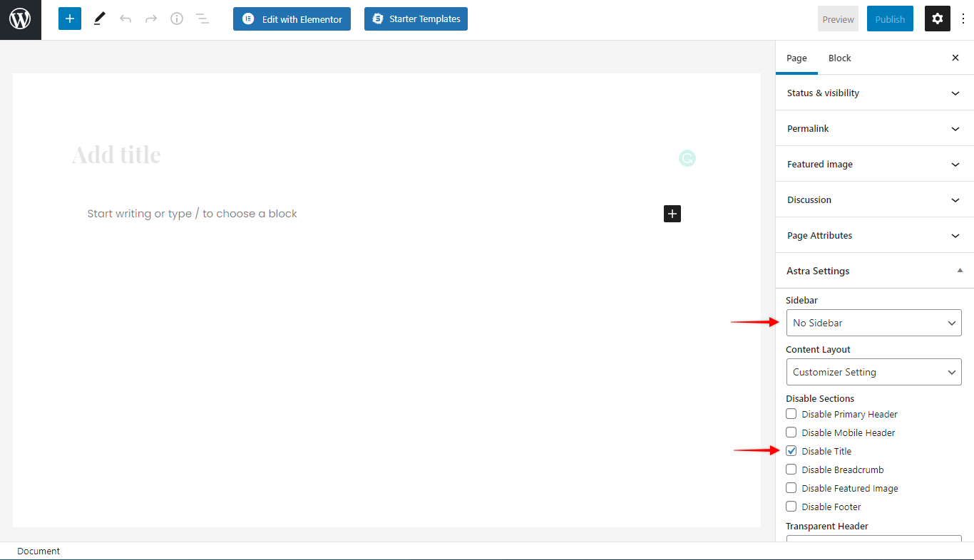The width and height of the screenshot is (974, 560).
Task: Open the Content Layout dropdown
Action: pyautogui.click(x=873, y=372)
